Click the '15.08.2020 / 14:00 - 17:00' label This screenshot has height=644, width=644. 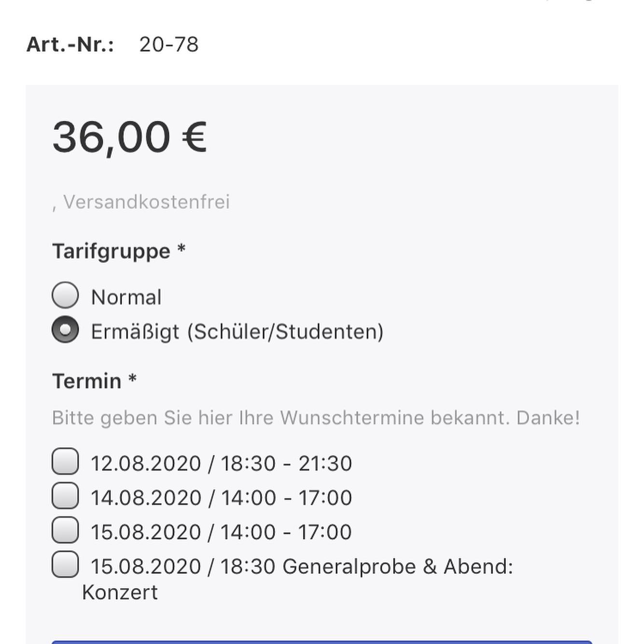click(x=221, y=532)
